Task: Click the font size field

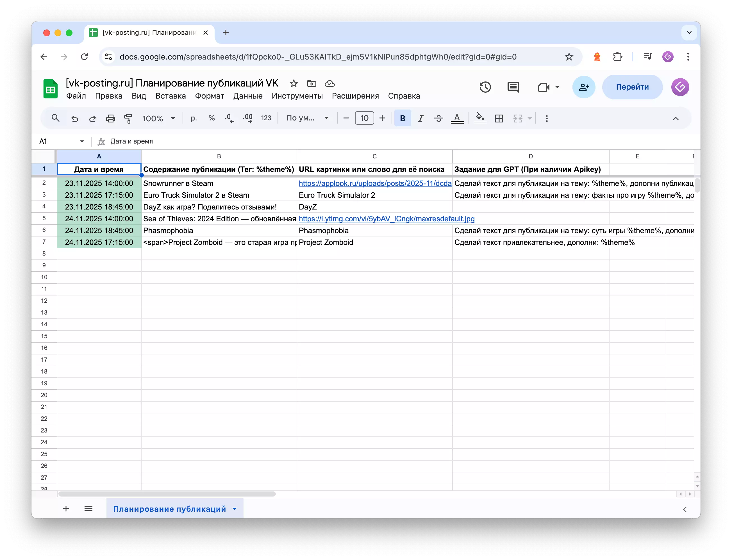Action: [x=364, y=118]
